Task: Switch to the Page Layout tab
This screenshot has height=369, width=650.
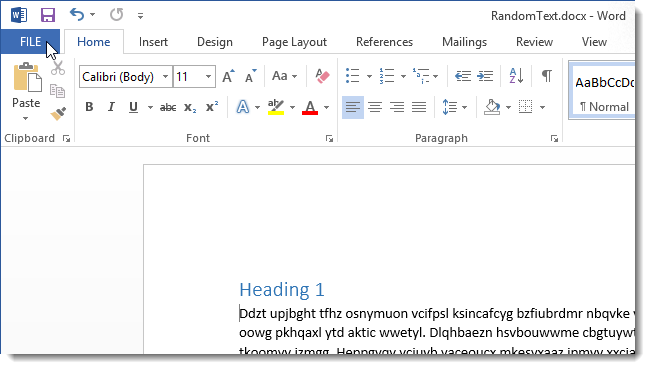Action: pos(294,42)
